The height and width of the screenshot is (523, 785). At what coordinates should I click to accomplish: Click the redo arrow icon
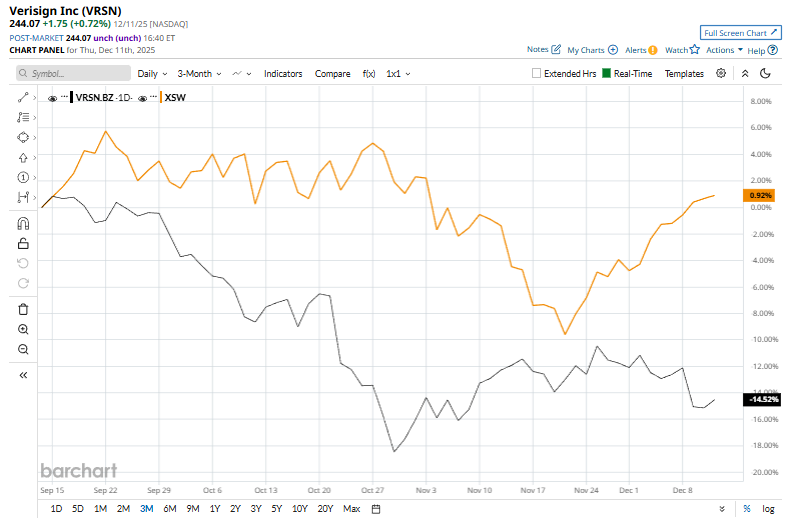pos(23,283)
